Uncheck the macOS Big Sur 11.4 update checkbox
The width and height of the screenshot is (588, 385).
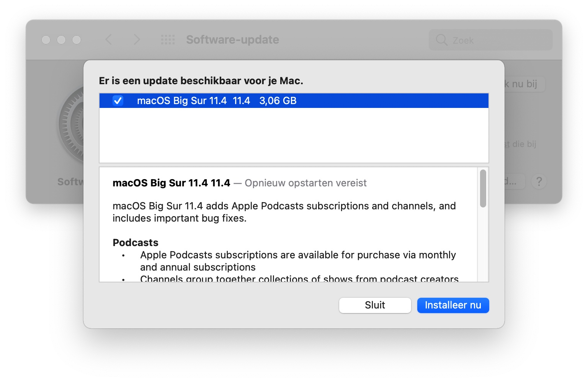(x=118, y=101)
